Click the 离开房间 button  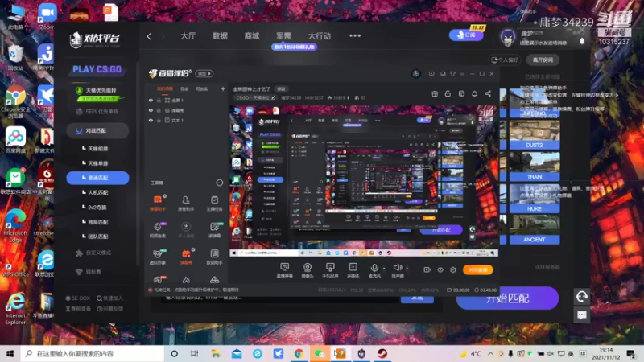543,60
